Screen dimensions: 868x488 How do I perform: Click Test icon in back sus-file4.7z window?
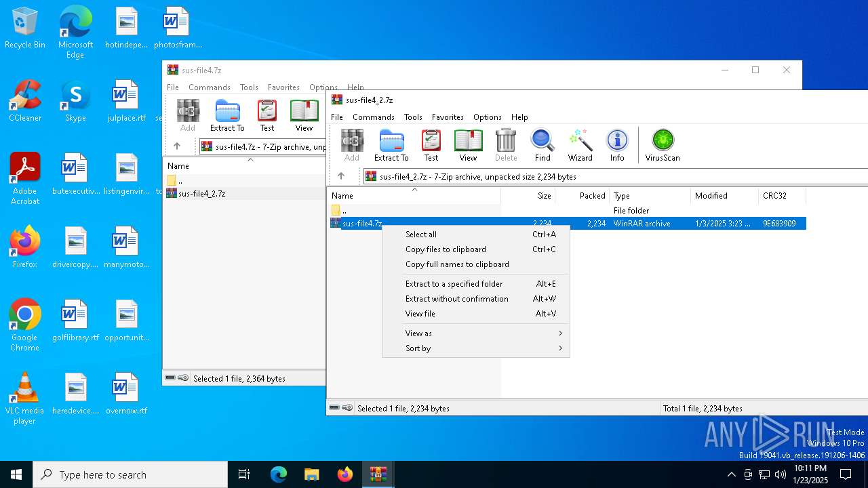pos(267,116)
